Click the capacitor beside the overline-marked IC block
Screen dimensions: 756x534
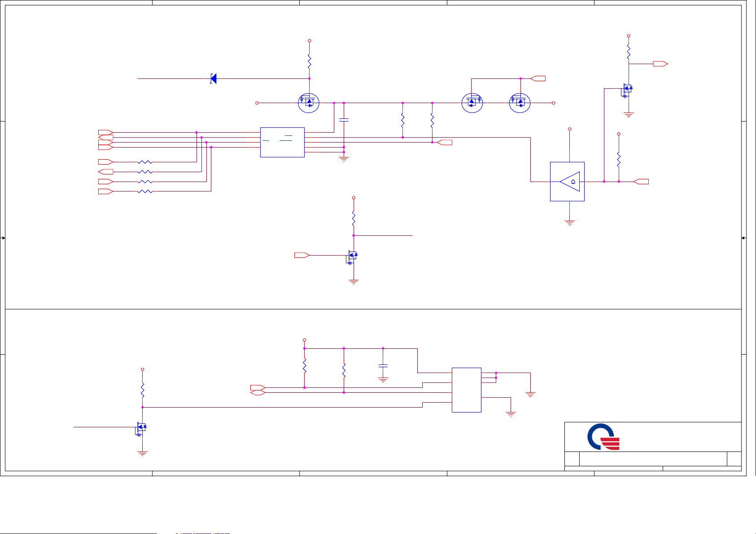344,120
